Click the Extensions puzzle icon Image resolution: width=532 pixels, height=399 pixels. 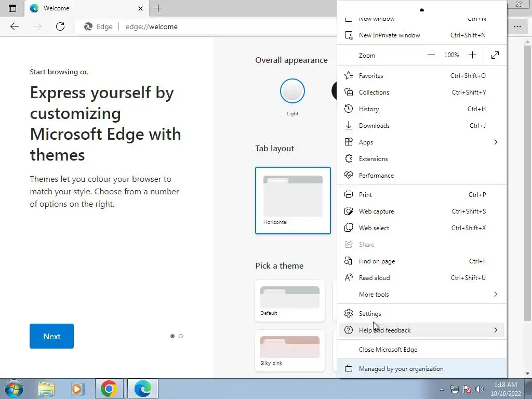coord(349,158)
